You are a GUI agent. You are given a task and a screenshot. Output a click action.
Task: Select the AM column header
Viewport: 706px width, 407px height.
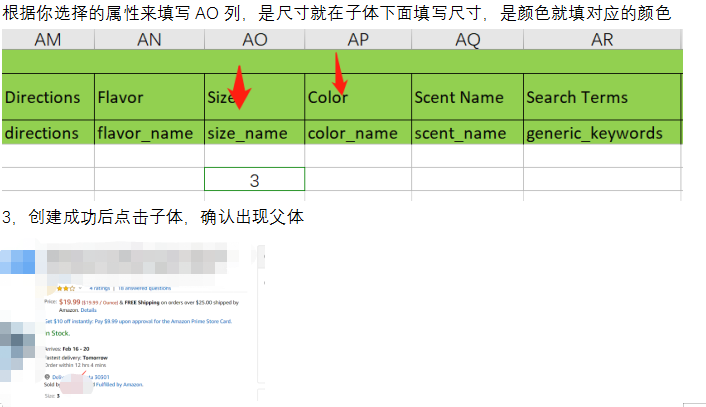(47, 40)
